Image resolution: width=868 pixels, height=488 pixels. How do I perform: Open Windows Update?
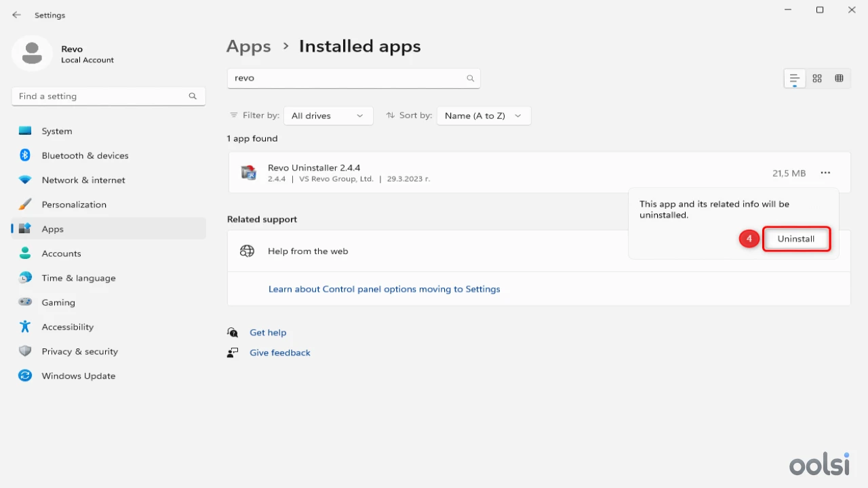pyautogui.click(x=108, y=375)
